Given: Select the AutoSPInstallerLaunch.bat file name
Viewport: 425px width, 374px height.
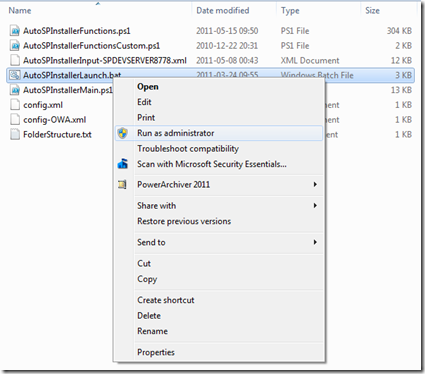Looking at the screenshot, I should [x=72, y=75].
